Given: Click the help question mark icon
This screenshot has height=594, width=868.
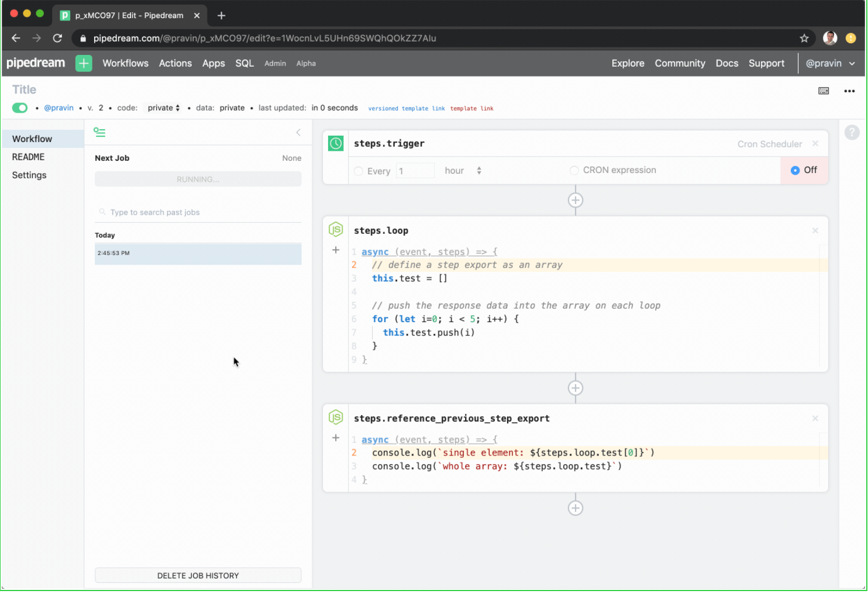Looking at the screenshot, I should pyautogui.click(x=852, y=133).
